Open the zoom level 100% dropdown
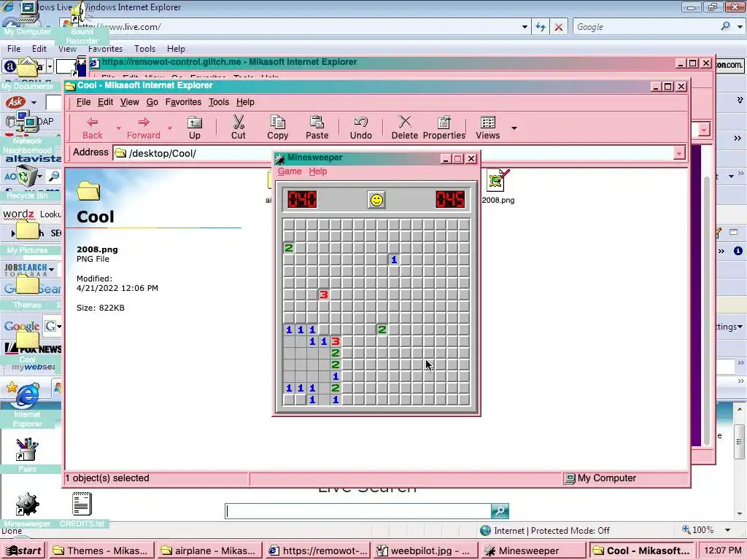 click(727, 530)
